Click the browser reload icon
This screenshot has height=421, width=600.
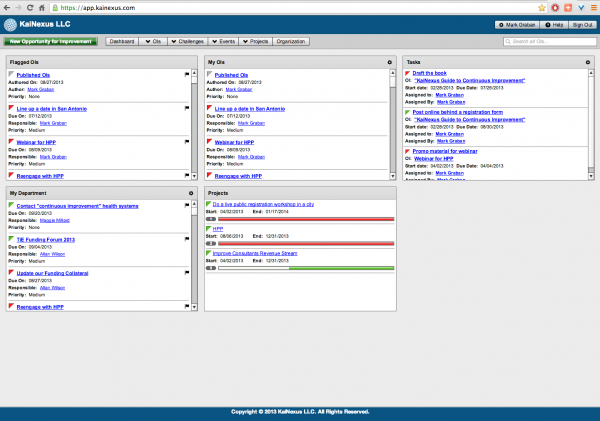[x=30, y=8]
